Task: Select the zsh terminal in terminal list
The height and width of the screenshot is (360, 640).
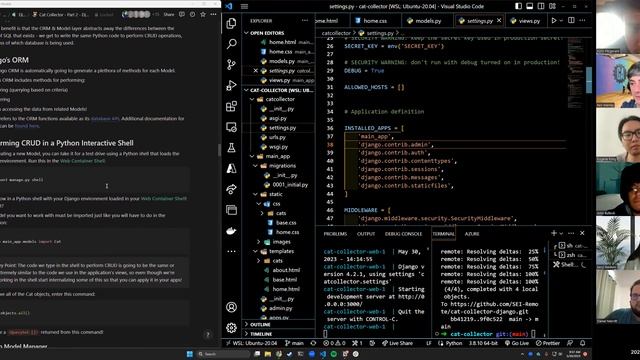Action: pos(571,255)
